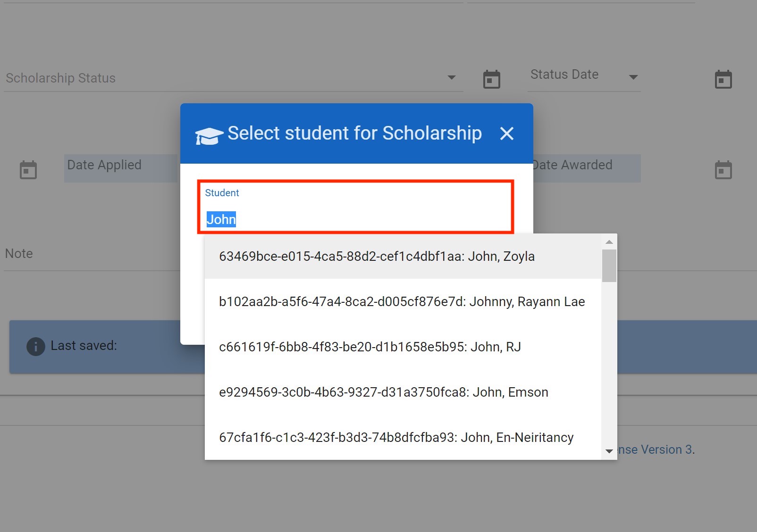The height and width of the screenshot is (532, 757).
Task: Click calendar icon left of Date Applied
Action: [x=28, y=170]
